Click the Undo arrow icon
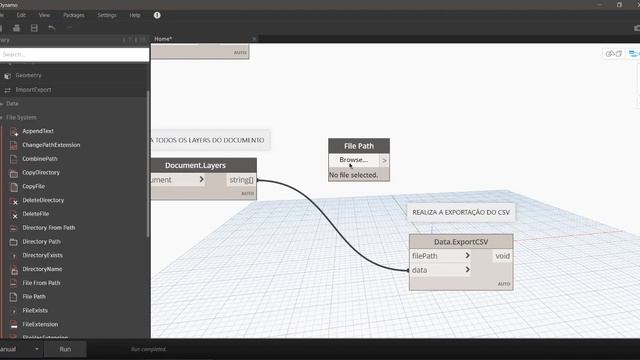Viewport: 640px width, 360px height. (51, 28)
